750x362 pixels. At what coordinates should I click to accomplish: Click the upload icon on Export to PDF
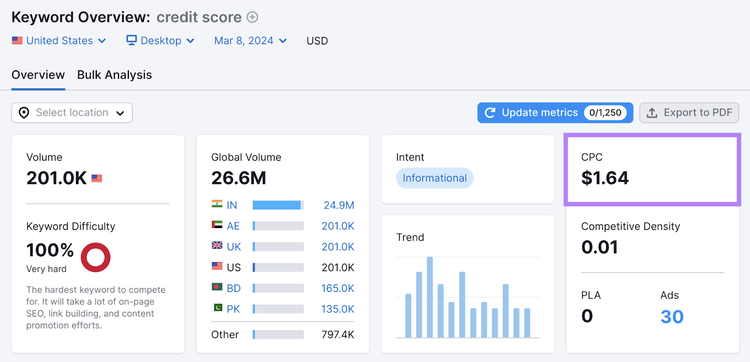[x=651, y=113]
